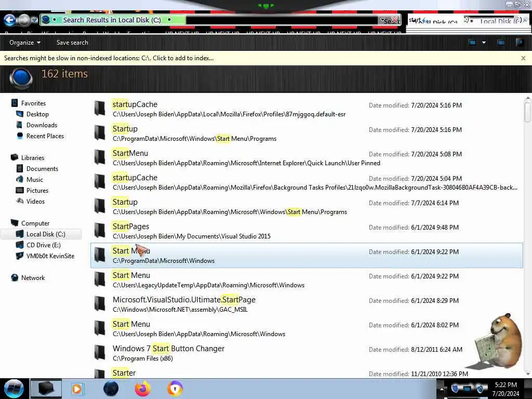This screenshot has height=399, width=532.
Task: Select Windows 7 Start Button Changer folder
Action: (307, 353)
